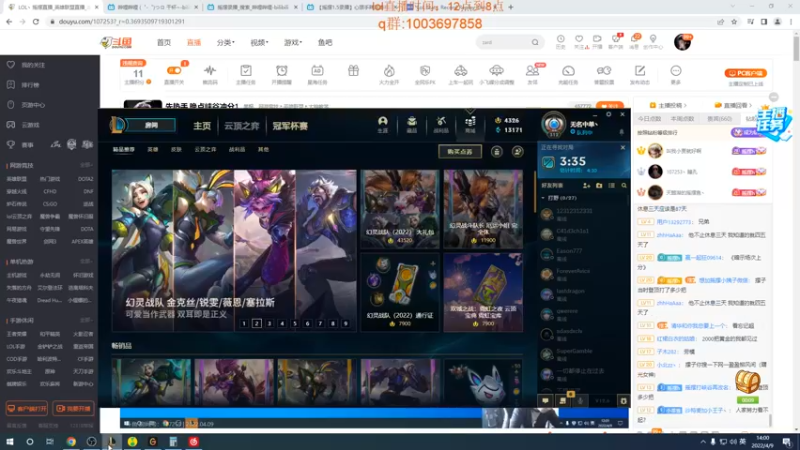Viewport: 800px width, 450px height.
Task: Expand the 游戏 dropdown in Douyu header
Action: pos(293,42)
